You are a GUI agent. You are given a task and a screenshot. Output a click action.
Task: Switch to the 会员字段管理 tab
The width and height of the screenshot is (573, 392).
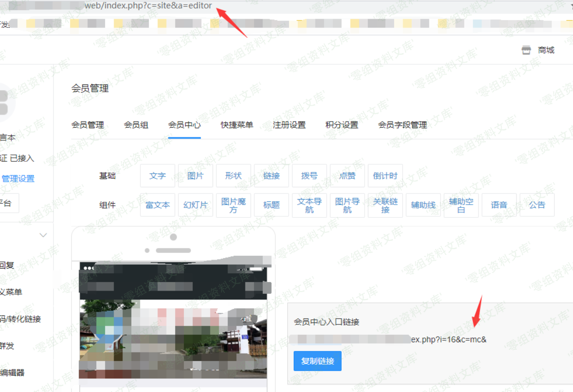[x=403, y=125]
